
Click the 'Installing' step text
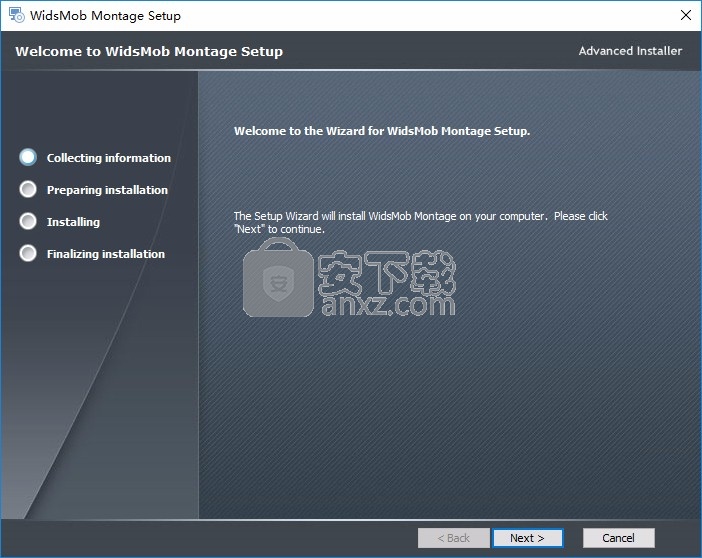[x=73, y=222]
